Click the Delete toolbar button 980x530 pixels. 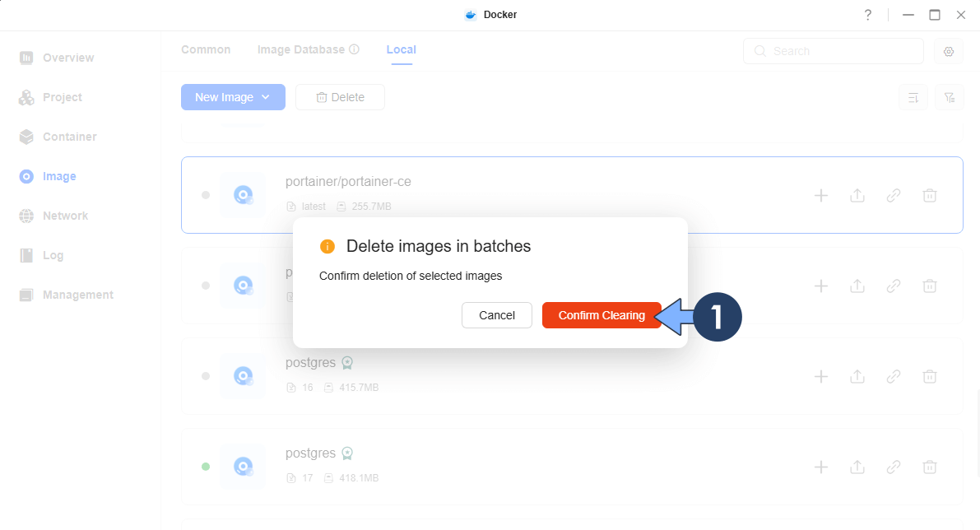coord(340,97)
